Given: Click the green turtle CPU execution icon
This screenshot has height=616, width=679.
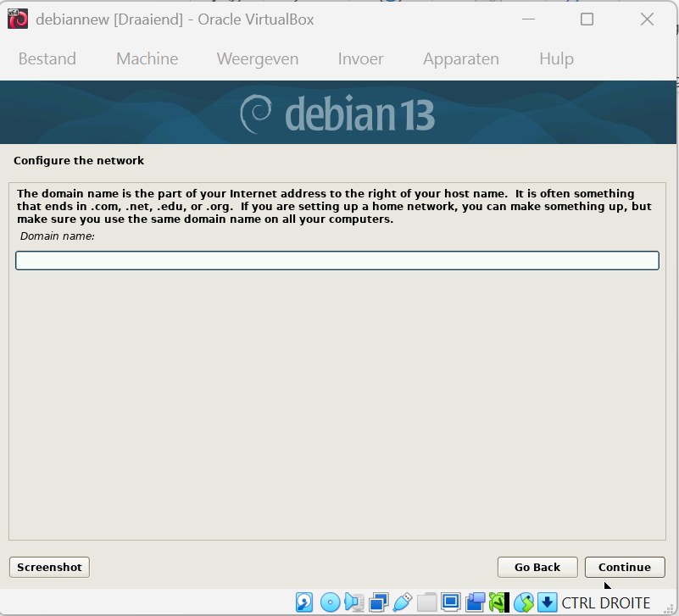Looking at the screenshot, I should pyautogui.click(x=498, y=602).
